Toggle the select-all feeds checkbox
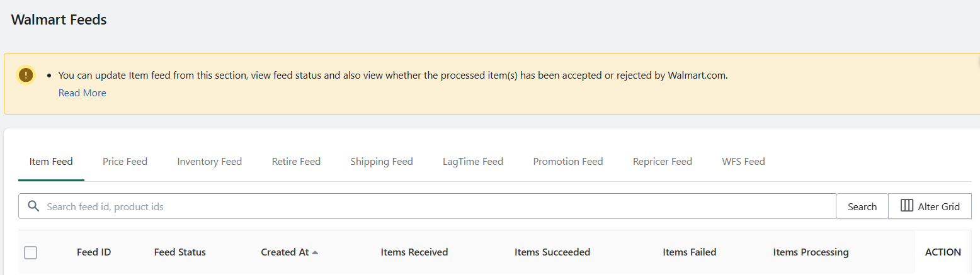This screenshot has height=275, width=980. point(30,252)
